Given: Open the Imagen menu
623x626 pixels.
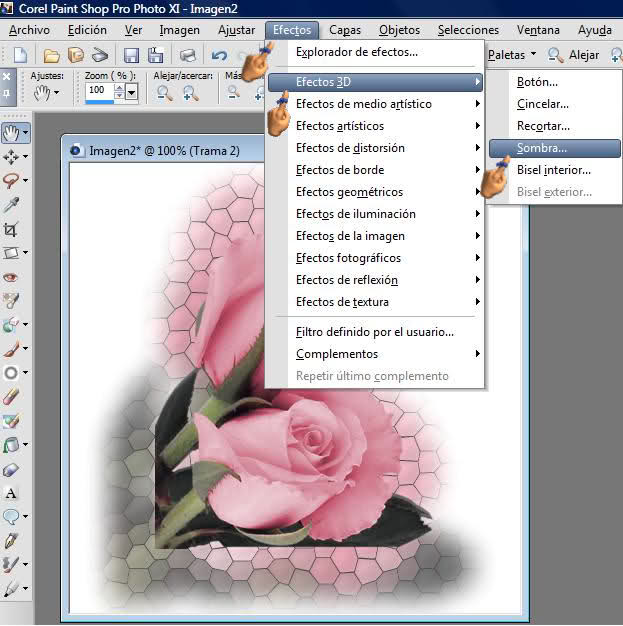Looking at the screenshot, I should pos(179,30).
